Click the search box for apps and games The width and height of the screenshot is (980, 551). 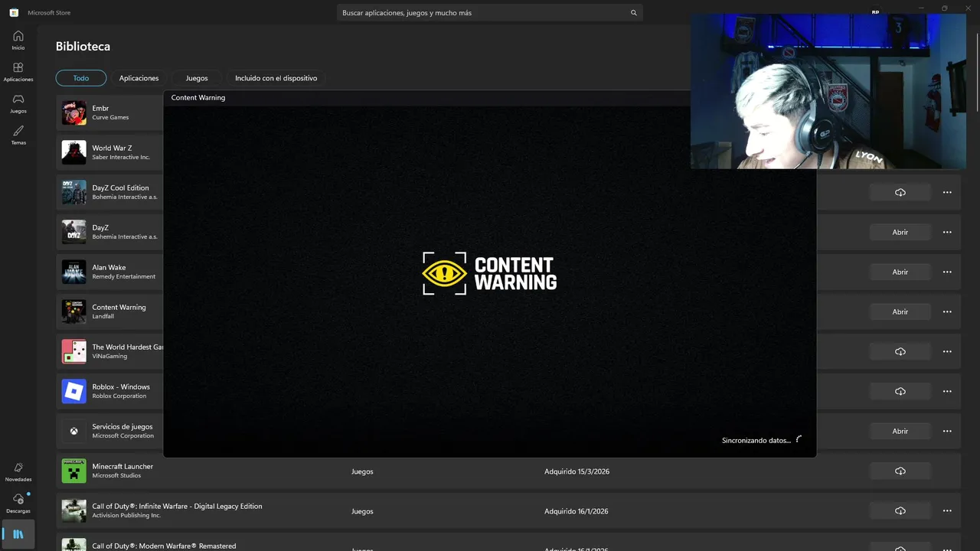click(x=489, y=13)
